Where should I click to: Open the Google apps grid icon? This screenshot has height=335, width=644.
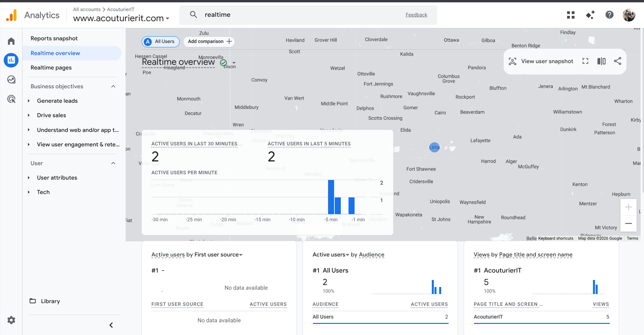point(571,15)
